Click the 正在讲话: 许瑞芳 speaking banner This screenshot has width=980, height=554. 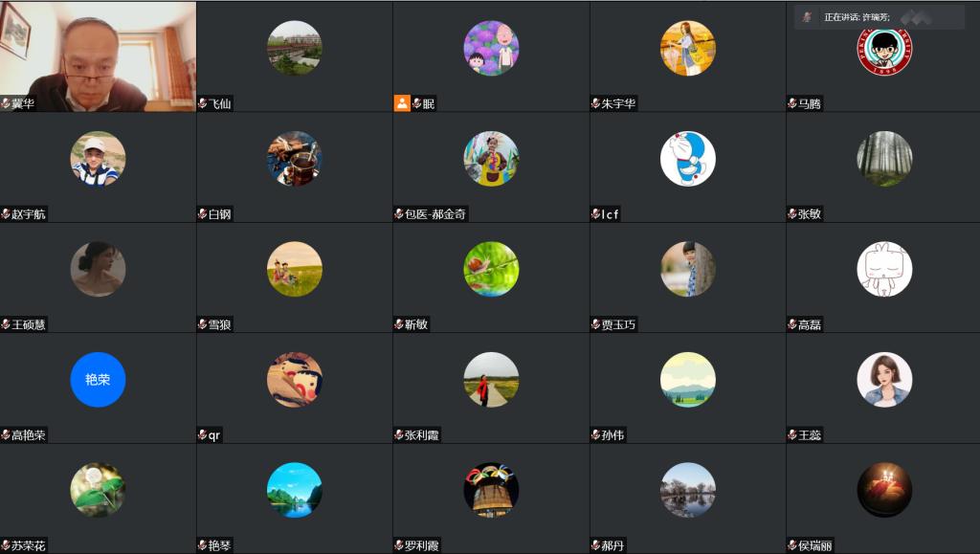(x=880, y=17)
